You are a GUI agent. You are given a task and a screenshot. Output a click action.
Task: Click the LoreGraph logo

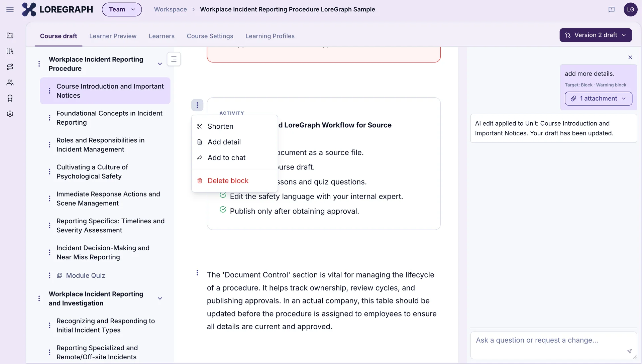(58, 9)
